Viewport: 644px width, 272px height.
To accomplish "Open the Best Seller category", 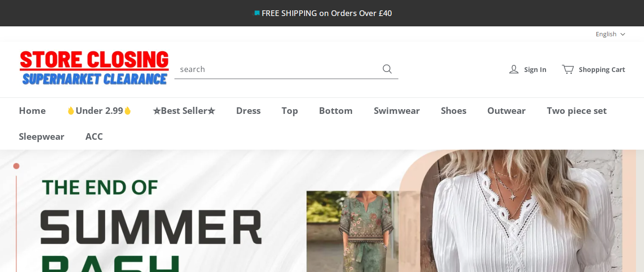I will tap(184, 111).
